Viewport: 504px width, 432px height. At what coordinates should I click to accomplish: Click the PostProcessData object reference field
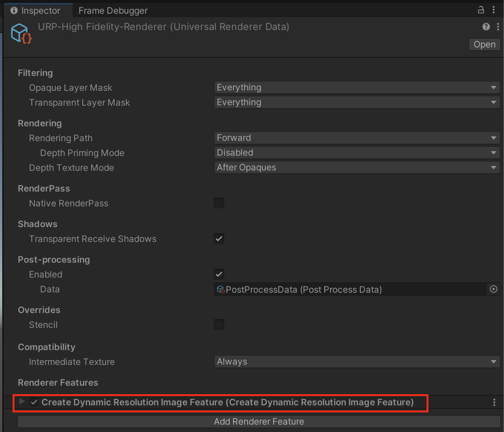pos(334,289)
